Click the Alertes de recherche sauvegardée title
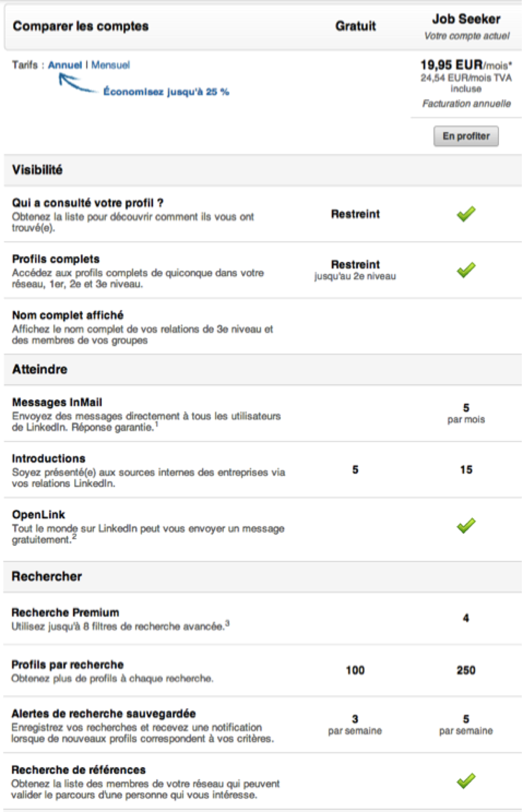Image resolution: width=522 pixels, height=812 pixels. pos(103,714)
